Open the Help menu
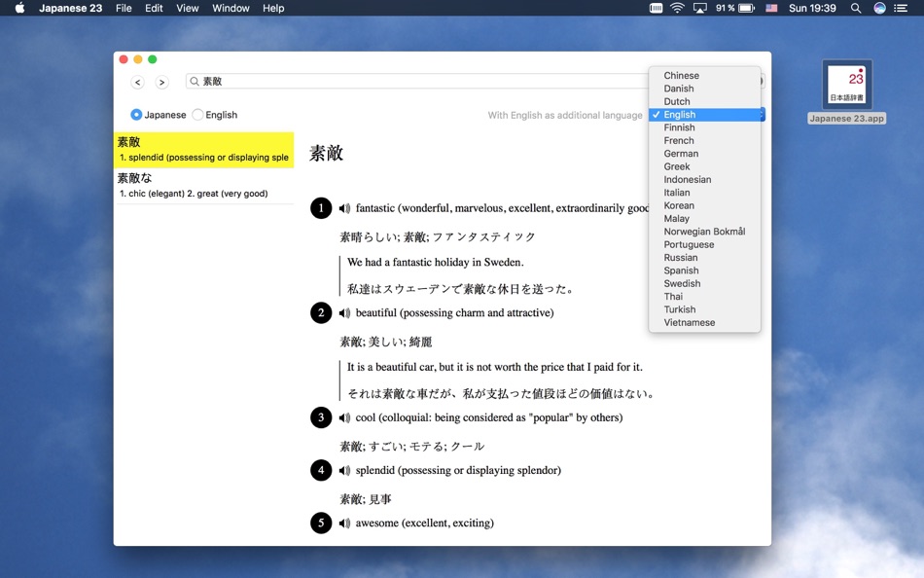The image size is (924, 578). pos(273,8)
